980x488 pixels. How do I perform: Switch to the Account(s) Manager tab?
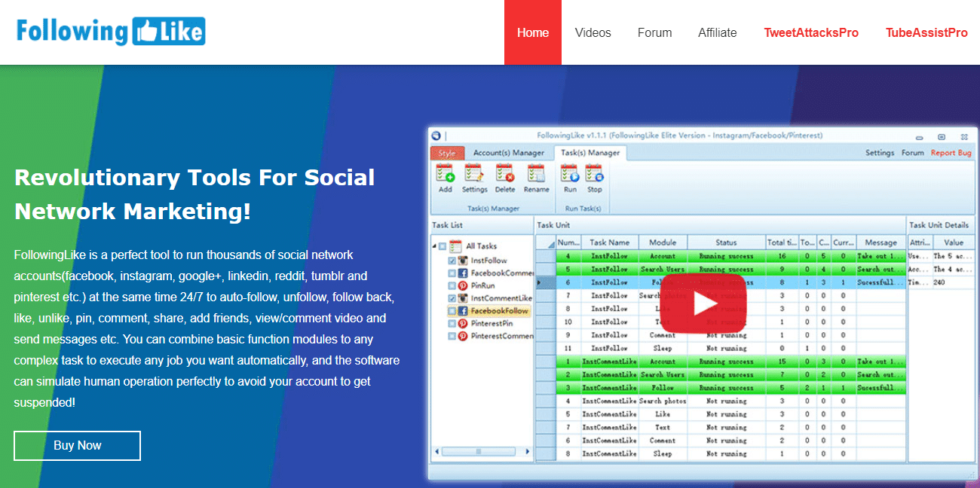[x=509, y=153]
